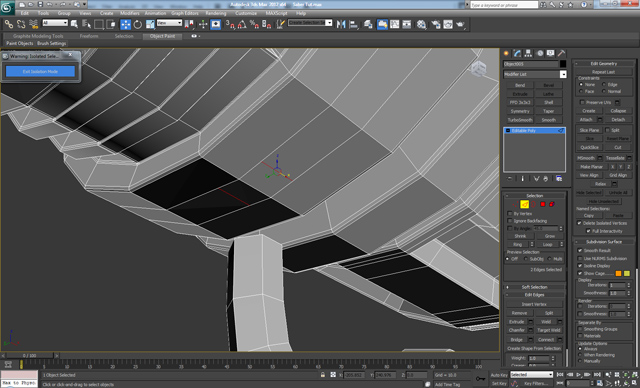Select the Edge constraint radio button
This screenshot has height=388, width=640.
pyautogui.click(x=604, y=84)
